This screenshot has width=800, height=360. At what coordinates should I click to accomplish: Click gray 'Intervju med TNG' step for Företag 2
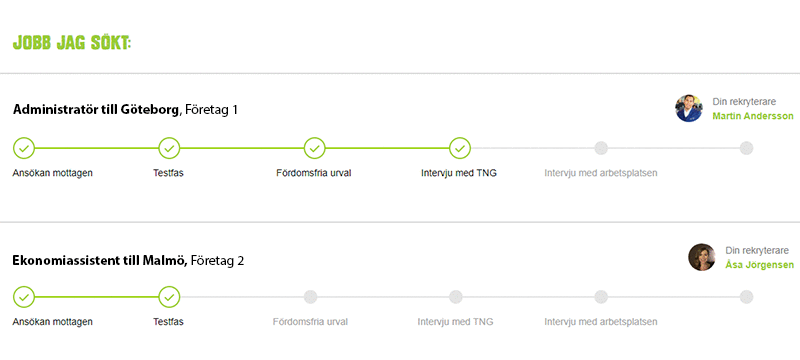pyautogui.click(x=456, y=297)
